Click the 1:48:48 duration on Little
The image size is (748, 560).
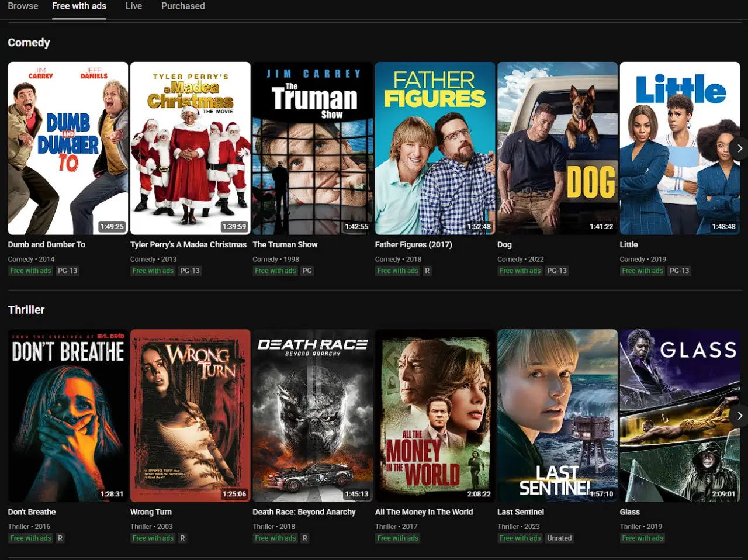point(723,226)
